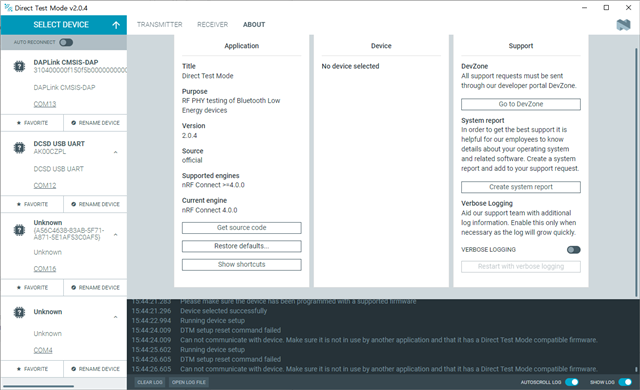640x390 pixels.
Task: Click the log panel scrollbar thumb
Action: point(636,369)
